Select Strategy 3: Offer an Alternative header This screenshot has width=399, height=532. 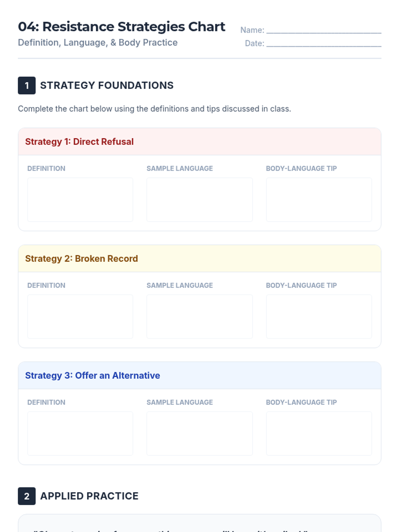pos(199,375)
